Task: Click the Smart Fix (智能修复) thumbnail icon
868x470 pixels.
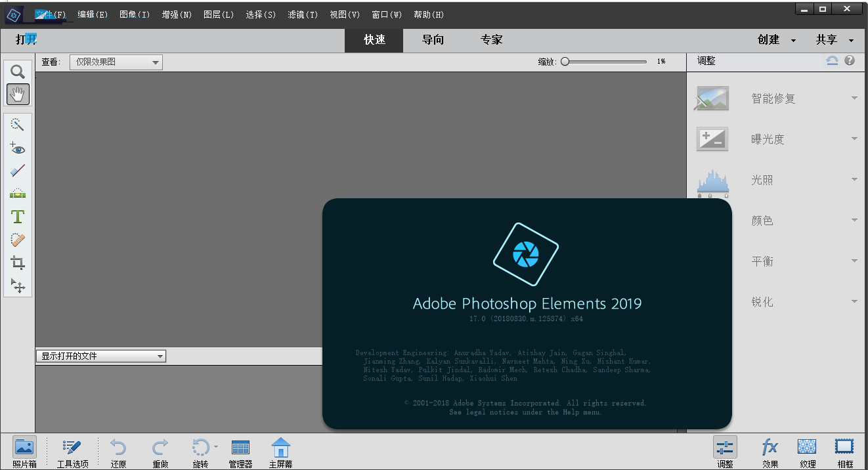Action: click(712, 98)
